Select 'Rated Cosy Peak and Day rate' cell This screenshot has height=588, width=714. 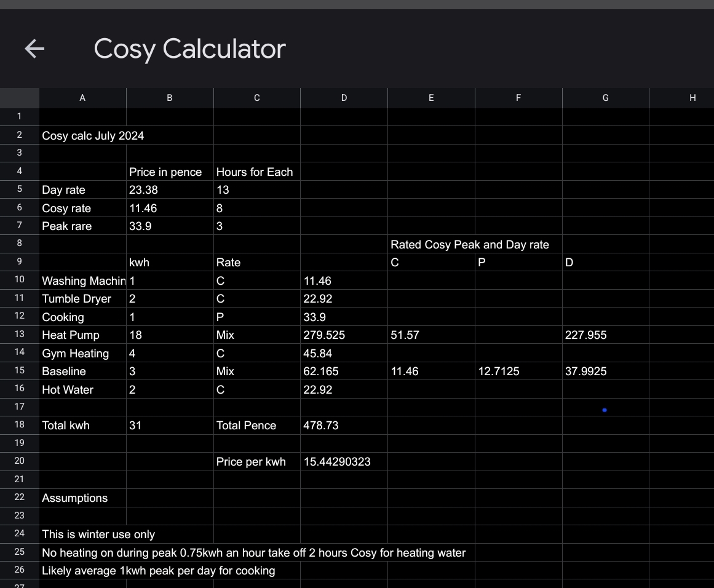tap(470, 245)
